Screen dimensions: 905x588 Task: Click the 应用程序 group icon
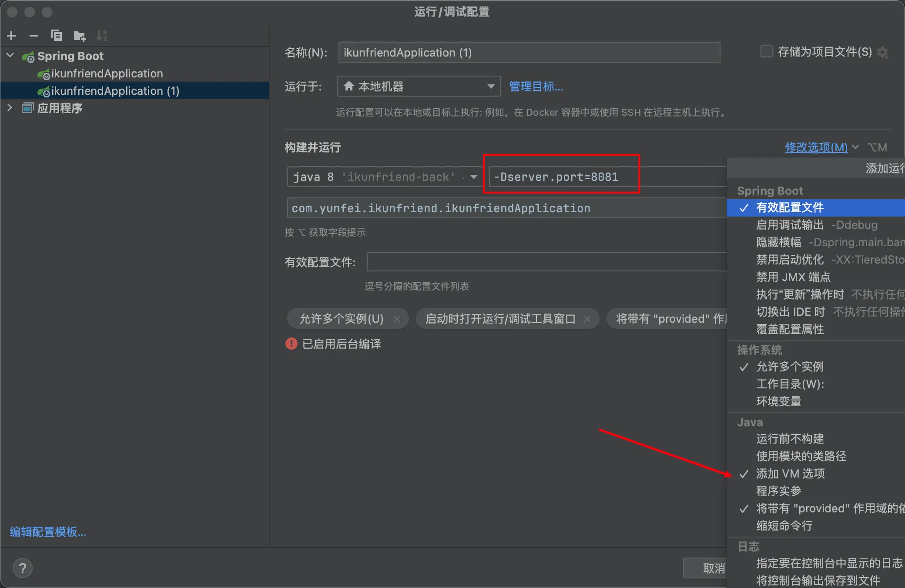click(27, 108)
